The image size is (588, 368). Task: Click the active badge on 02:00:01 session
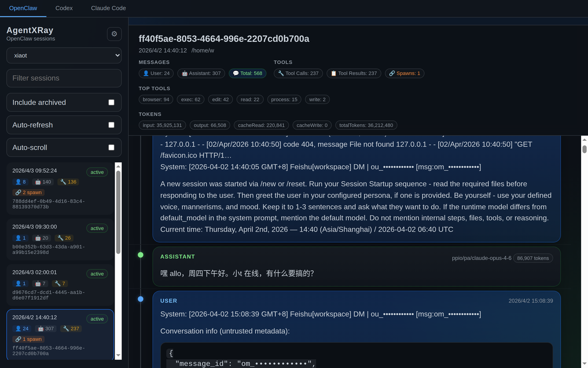[x=97, y=274]
